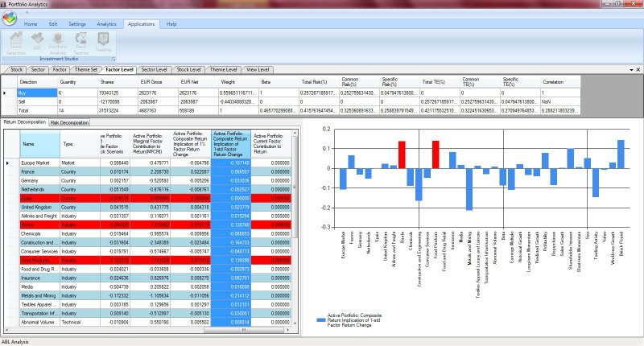
Task: Click the blue chart legend color swatch
Action: [x=321, y=320]
